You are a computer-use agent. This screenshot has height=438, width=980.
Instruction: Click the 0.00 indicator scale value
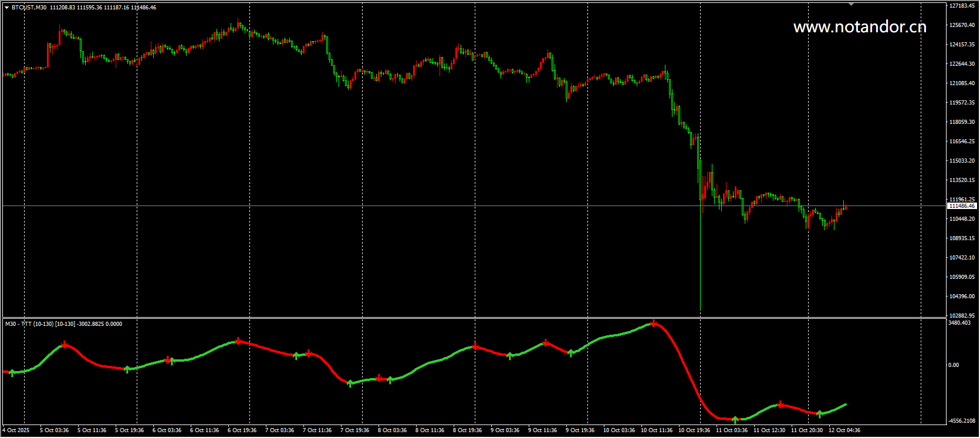pyautogui.click(x=954, y=365)
